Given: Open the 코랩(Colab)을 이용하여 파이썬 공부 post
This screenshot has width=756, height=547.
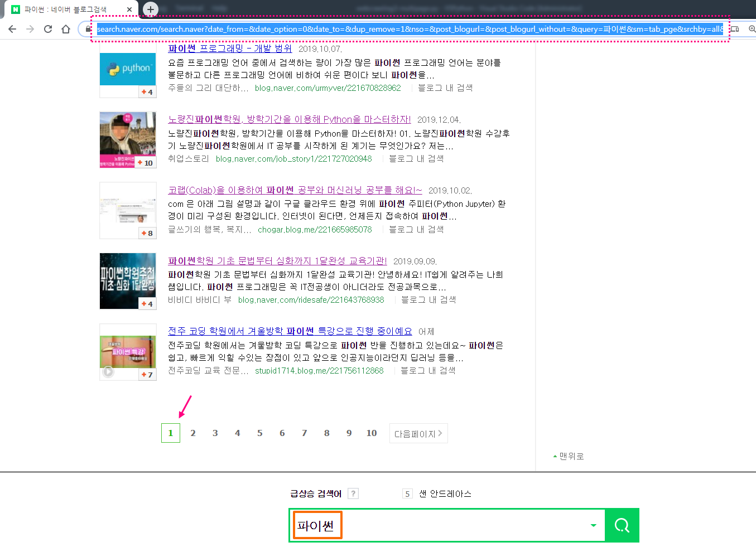Looking at the screenshot, I should (x=295, y=190).
